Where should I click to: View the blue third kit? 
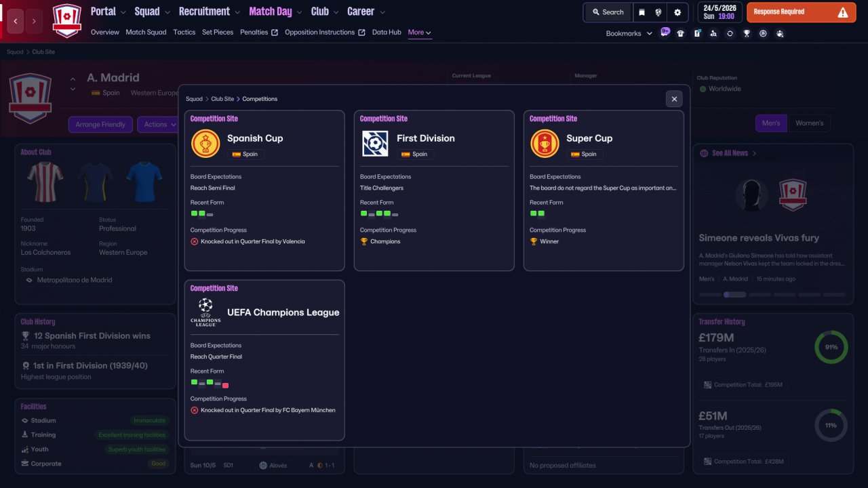(x=144, y=182)
